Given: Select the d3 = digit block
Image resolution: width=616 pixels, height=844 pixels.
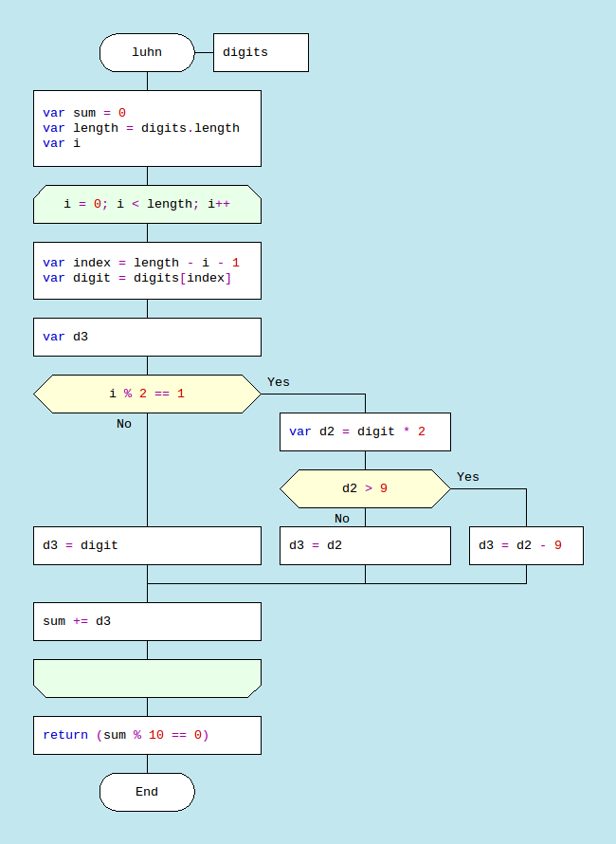Looking at the screenshot, I should pos(147,545).
